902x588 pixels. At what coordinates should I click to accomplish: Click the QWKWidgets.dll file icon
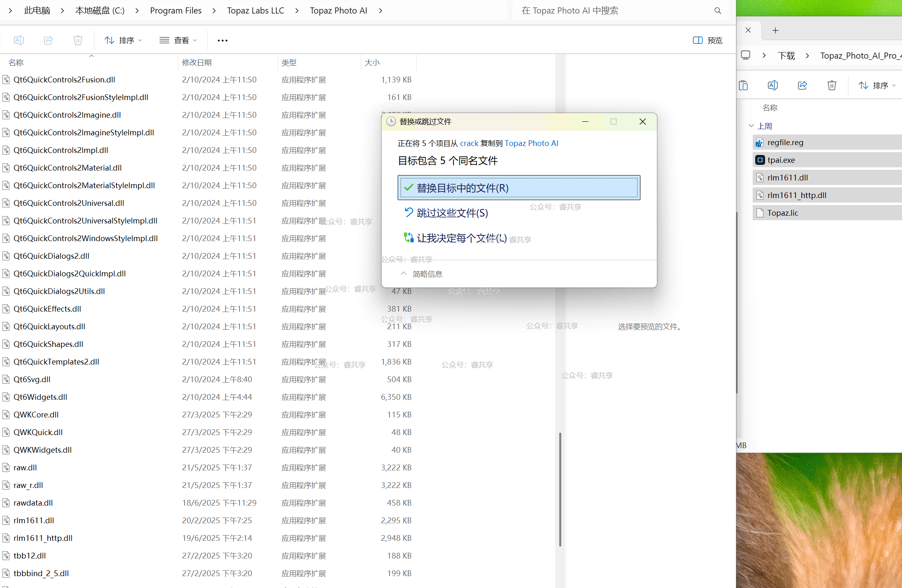tap(6, 450)
